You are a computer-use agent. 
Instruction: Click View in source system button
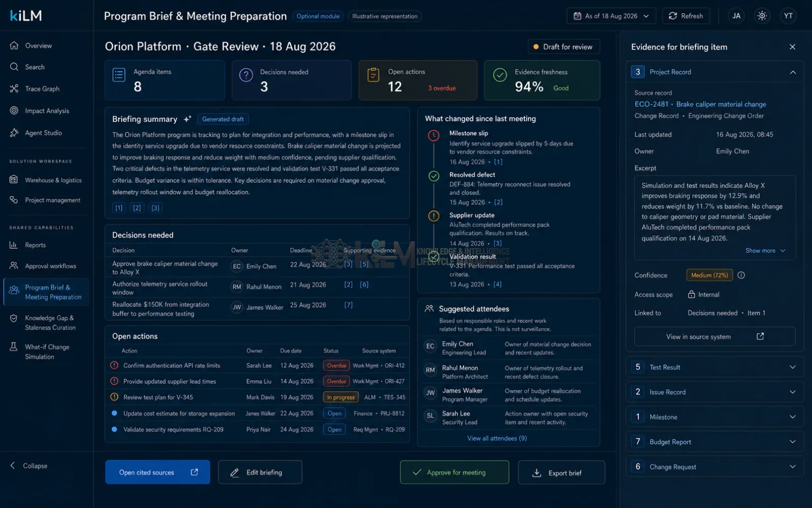click(715, 337)
